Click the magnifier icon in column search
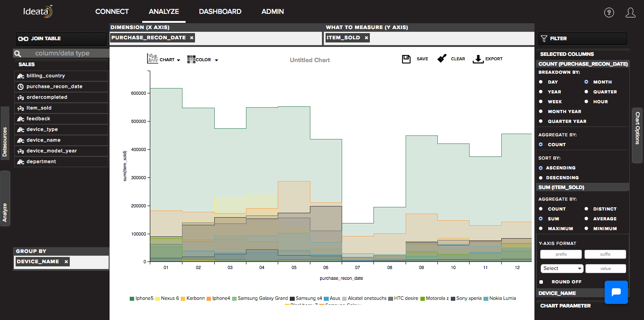Screen dimensions: 644x320 (18, 54)
